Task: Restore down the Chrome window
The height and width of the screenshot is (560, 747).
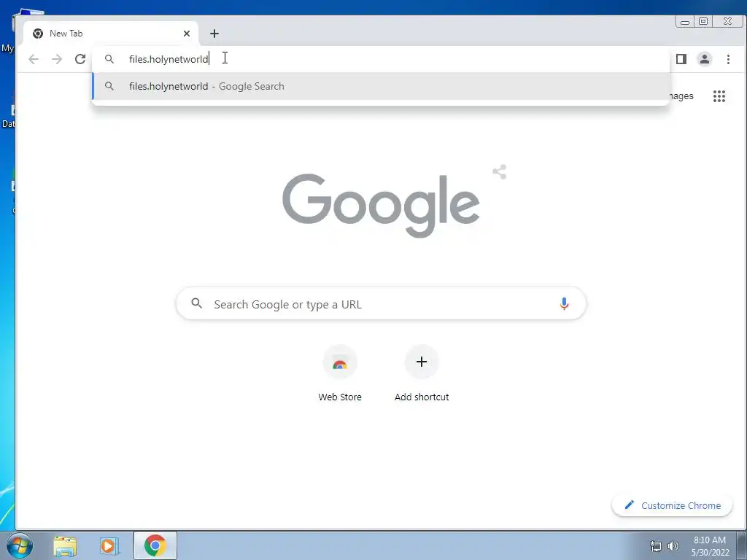Action: pyautogui.click(x=703, y=21)
